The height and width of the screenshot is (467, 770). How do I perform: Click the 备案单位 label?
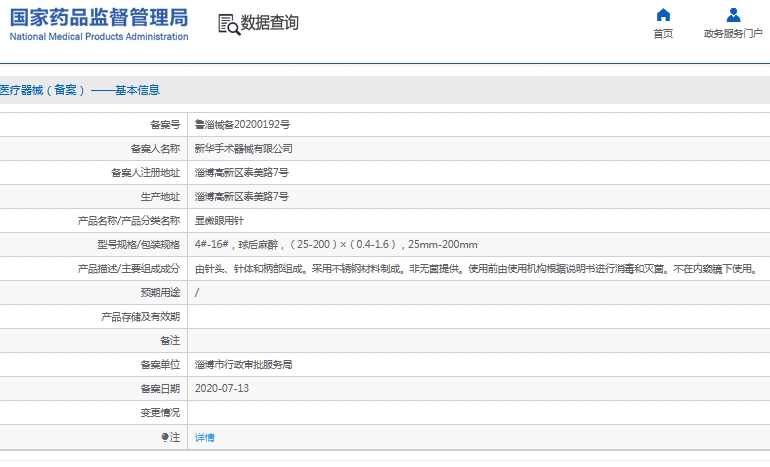(160, 364)
